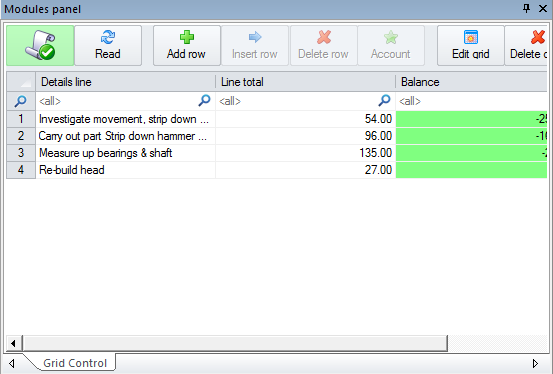Select row 3 Measure up bearings & shaft
This screenshot has width=553, height=374.
click(106, 153)
